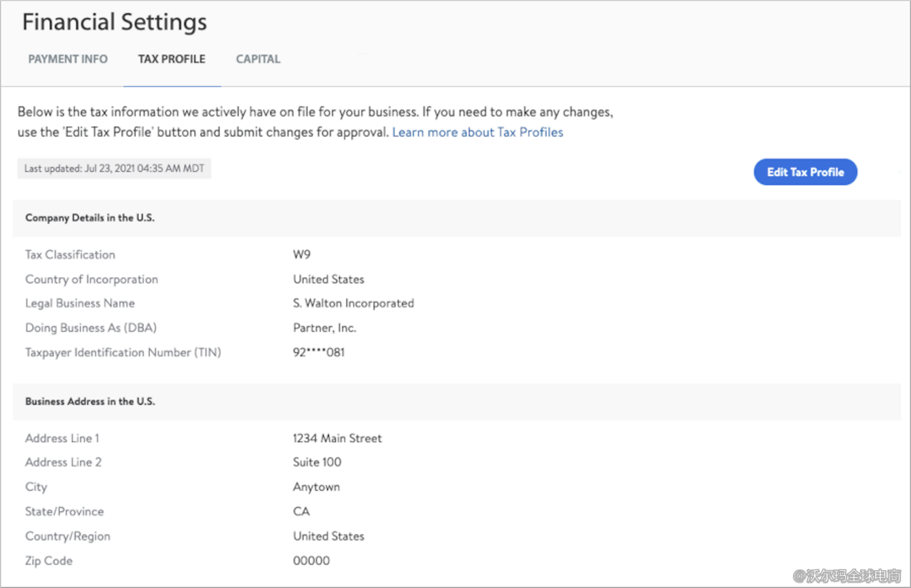Screen dimensions: 911x588
Task: Select the W9 tax classification value
Action: [x=301, y=255]
